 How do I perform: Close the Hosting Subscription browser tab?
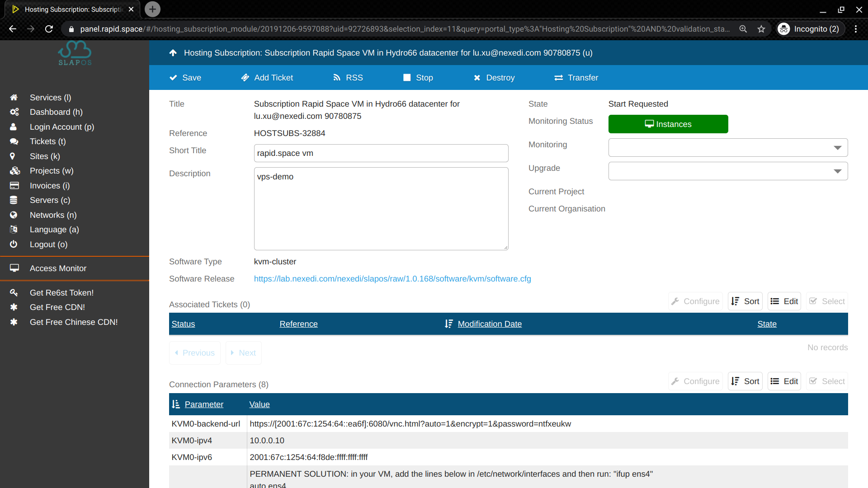pos(131,9)
